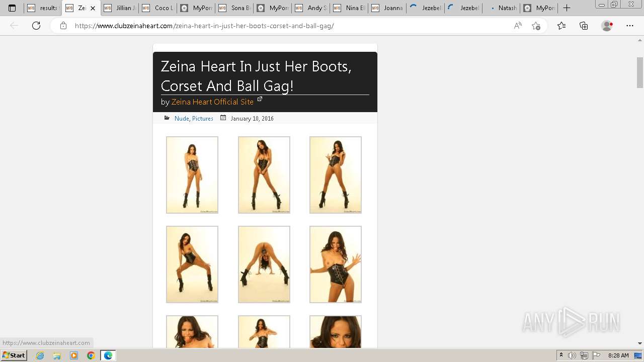Add this page to favorites star-plus icon
644x362 pixels.
point(536,26)
